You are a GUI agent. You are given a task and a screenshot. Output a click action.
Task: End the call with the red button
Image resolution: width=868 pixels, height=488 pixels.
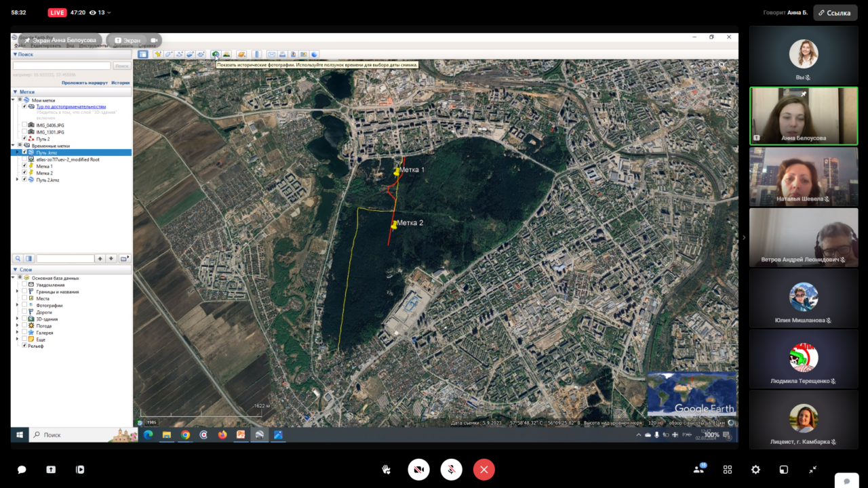(484, 469)
